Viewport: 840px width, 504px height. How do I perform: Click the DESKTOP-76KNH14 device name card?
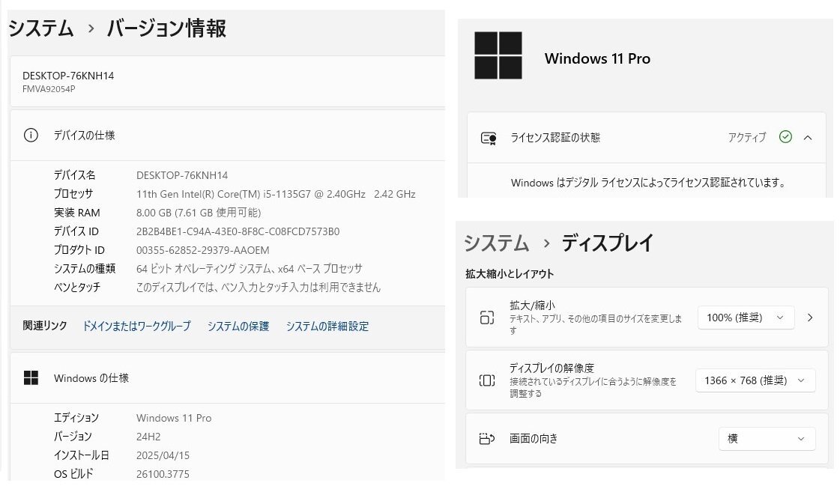click(225, 81)
